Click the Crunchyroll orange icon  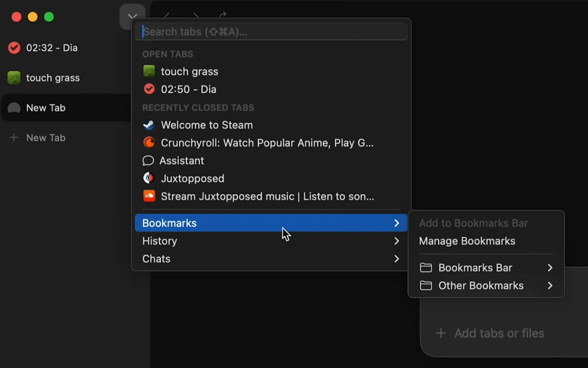[149, 142]
